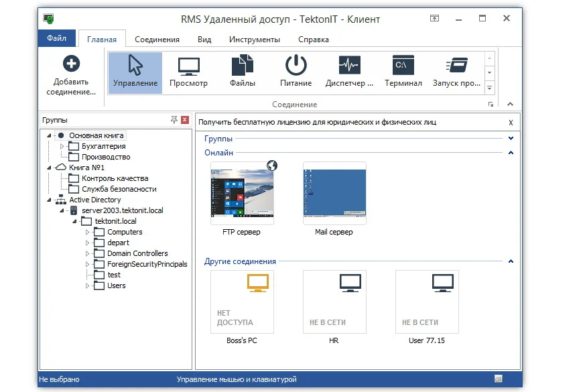587x392 pixels.
Task: Launch the Терминал connection mode
Action: pos(403,72)
